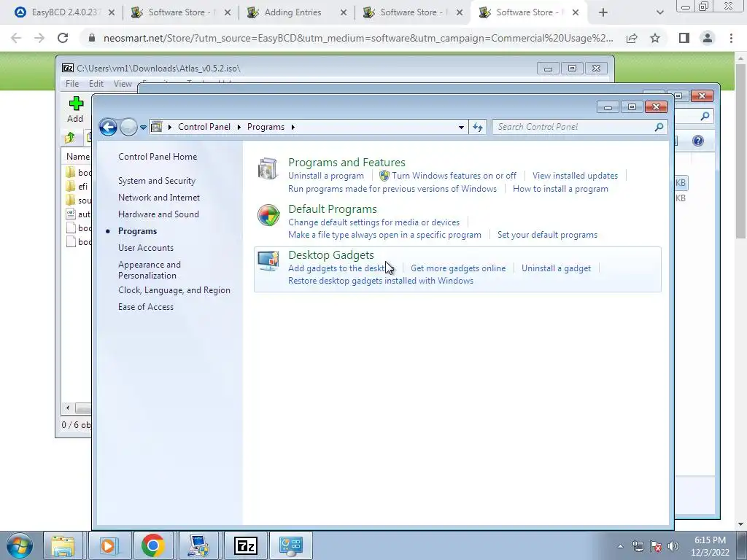Click the Action Center flag tray icon
Screen dimensions: 747x560
[x=656, y=546]
